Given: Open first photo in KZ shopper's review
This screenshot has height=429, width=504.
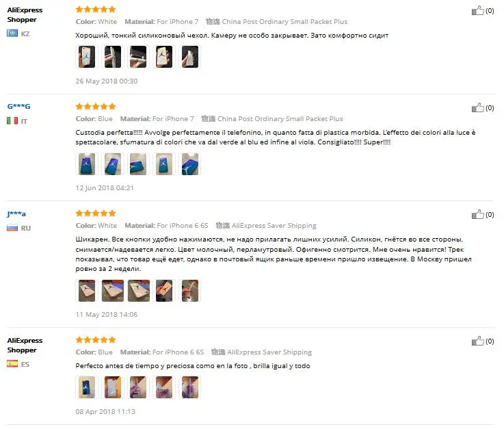Looking at the screenshot, I should coord(87,57).
